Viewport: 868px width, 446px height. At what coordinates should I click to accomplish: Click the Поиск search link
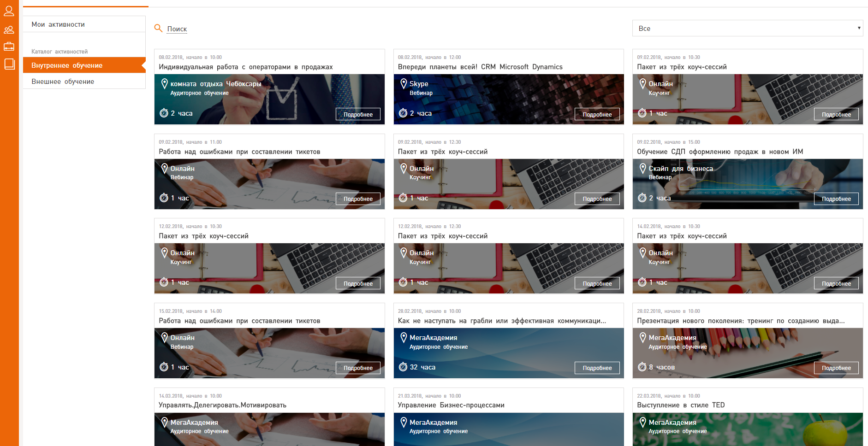click(x=177, y=29)
